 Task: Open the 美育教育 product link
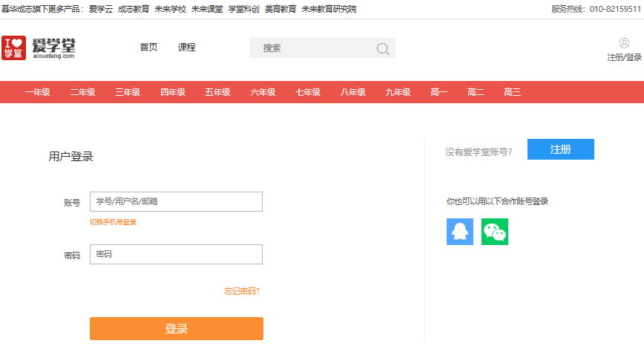[x=280, y=9]
